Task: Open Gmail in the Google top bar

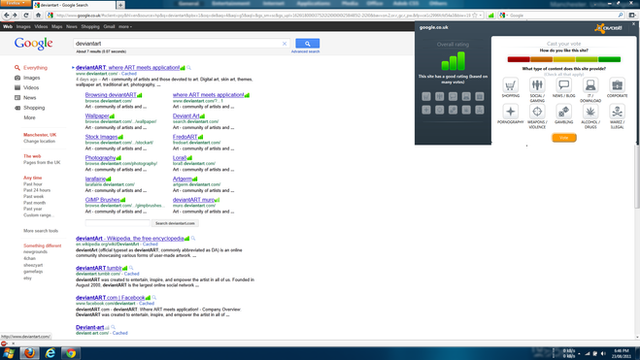Action: click(109, 27)
